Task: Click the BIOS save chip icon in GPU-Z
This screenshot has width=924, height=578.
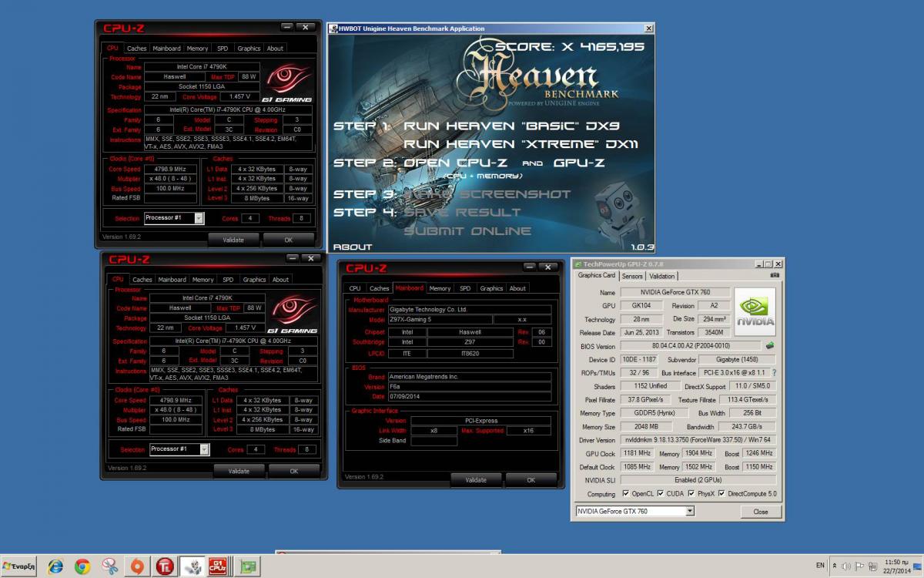Action: pos(769,346)
